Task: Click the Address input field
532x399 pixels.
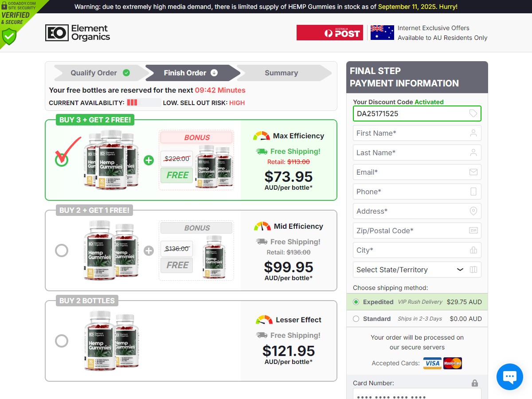Action: pyautogui.click(x=417, y=211)
